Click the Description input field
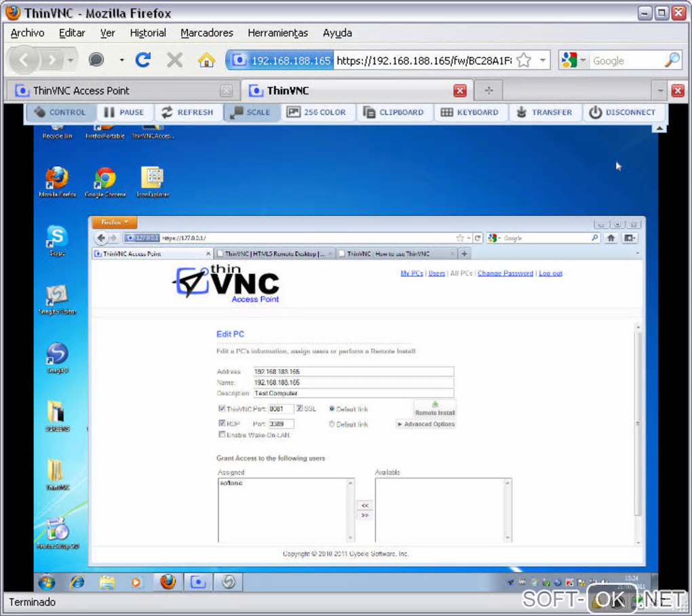Image resolution: width=692 pixels, height=616 pixels. [x=353, y=393]
